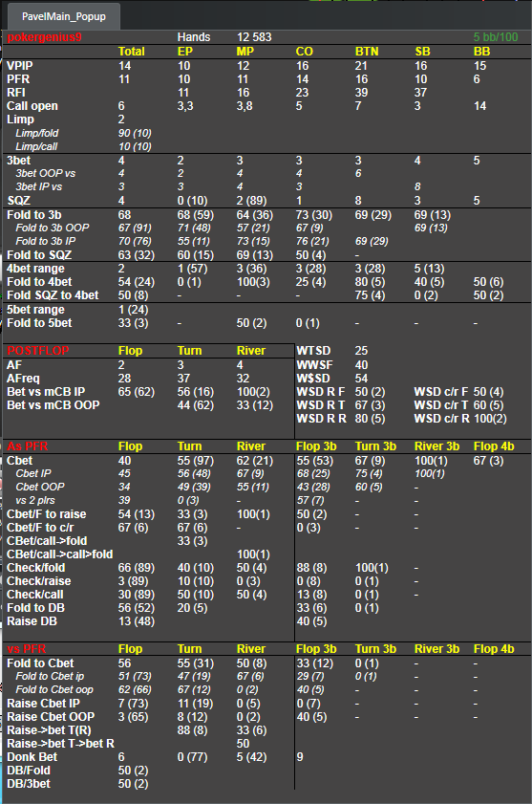Click the Raise->bet T->bet R label

pyautogui.click(x=60, y=743)
